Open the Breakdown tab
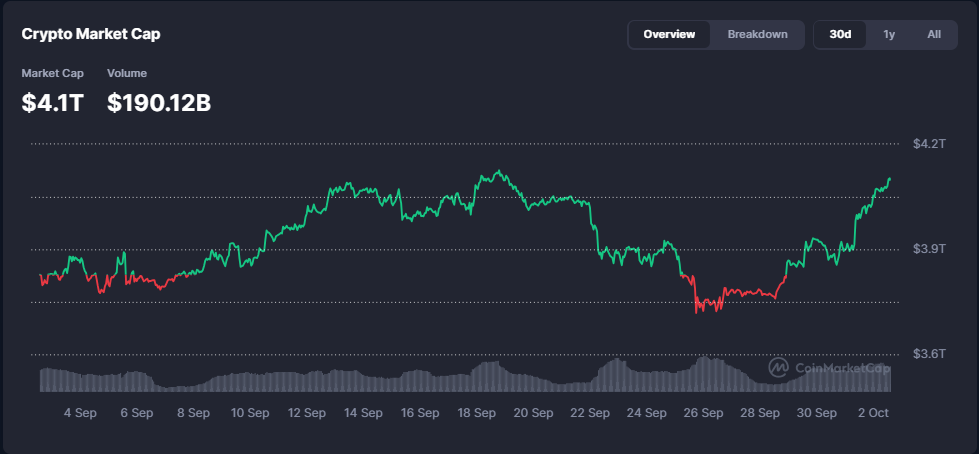 (757, 34)
